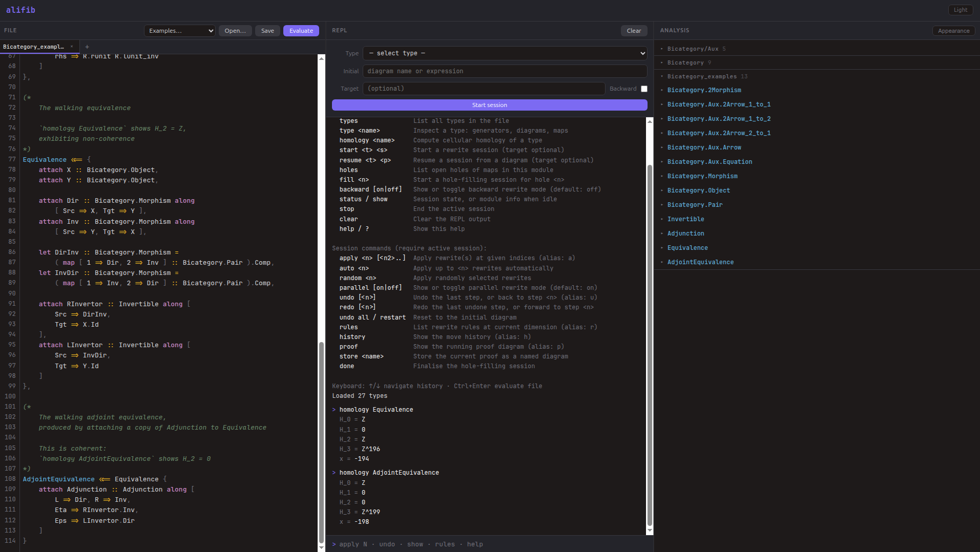Click comment 'The walking adjoint equivalence,'

pyautogui.click(x=102, y=417)
